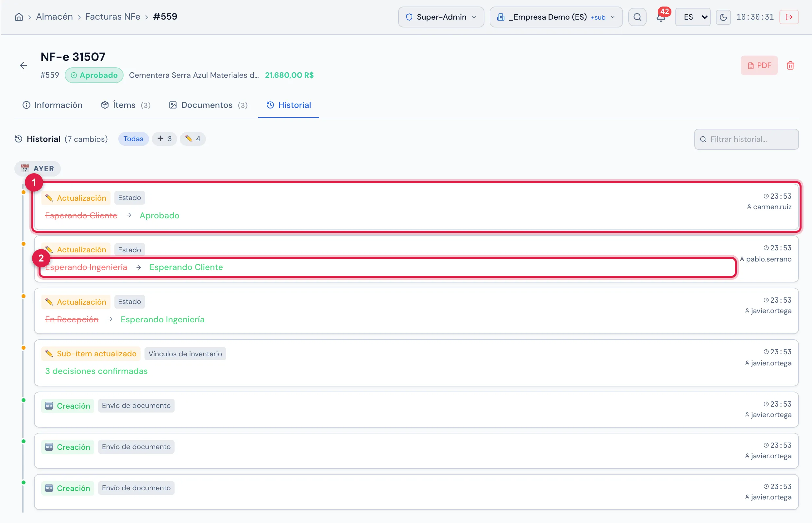Viewport: 812px width, 523px height.
Task: Focus the Filtrar historial search field
Action: [746, 139]
